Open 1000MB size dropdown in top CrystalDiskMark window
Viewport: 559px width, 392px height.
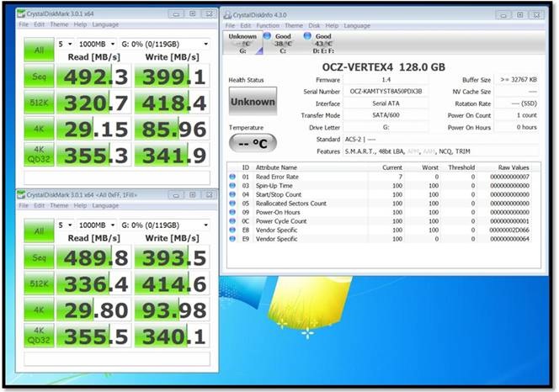click(97, 44)
